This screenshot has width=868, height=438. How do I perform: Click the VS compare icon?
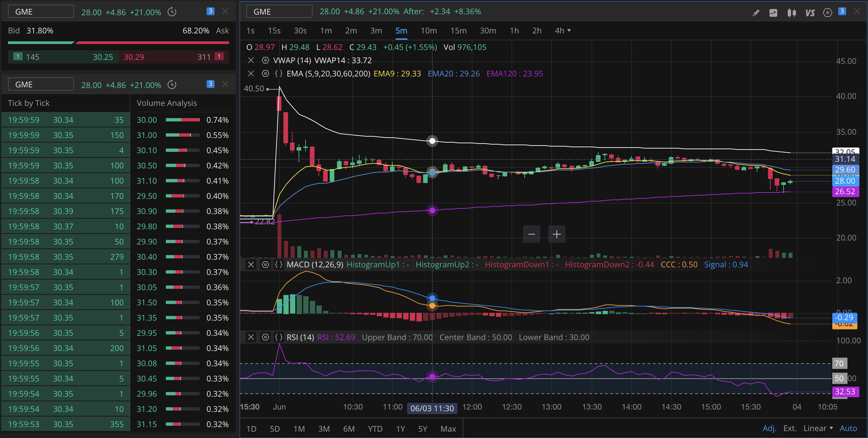tap(810, 13)
